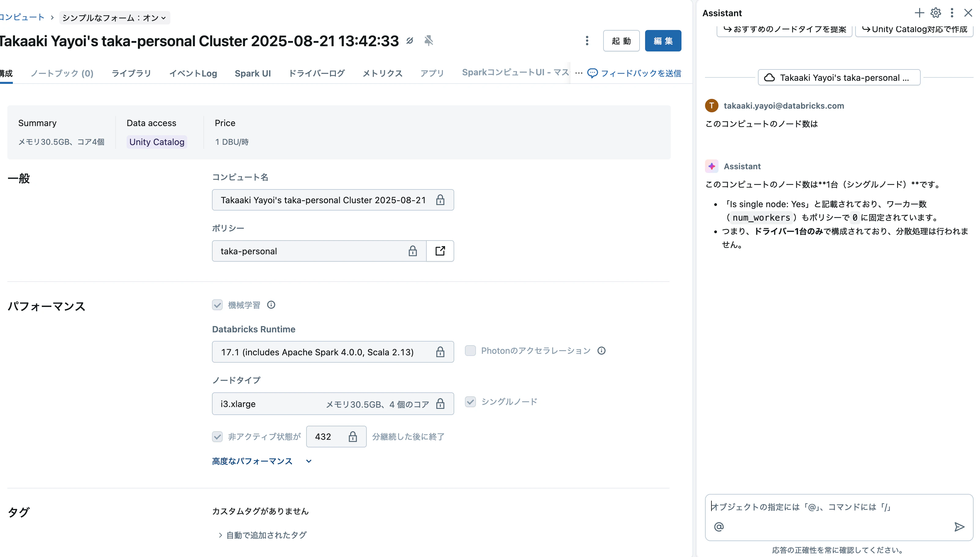Open taka-personal policy in new window
The image size is (980, 557).
click(x=440, y=251)
